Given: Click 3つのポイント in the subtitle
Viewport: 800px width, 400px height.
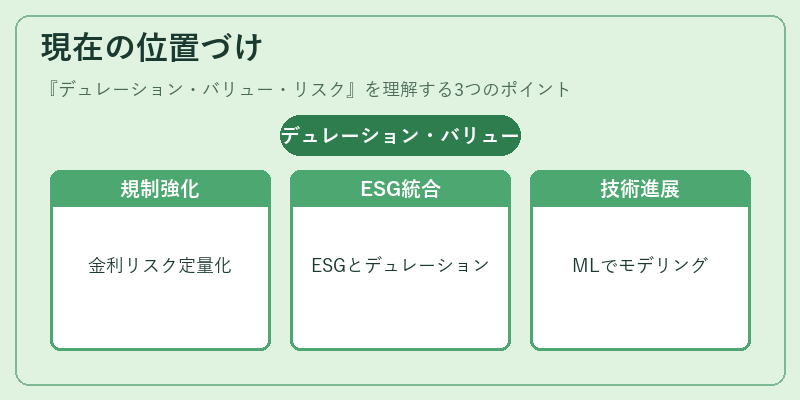Looking at the screenshot, I should [512, 90].
